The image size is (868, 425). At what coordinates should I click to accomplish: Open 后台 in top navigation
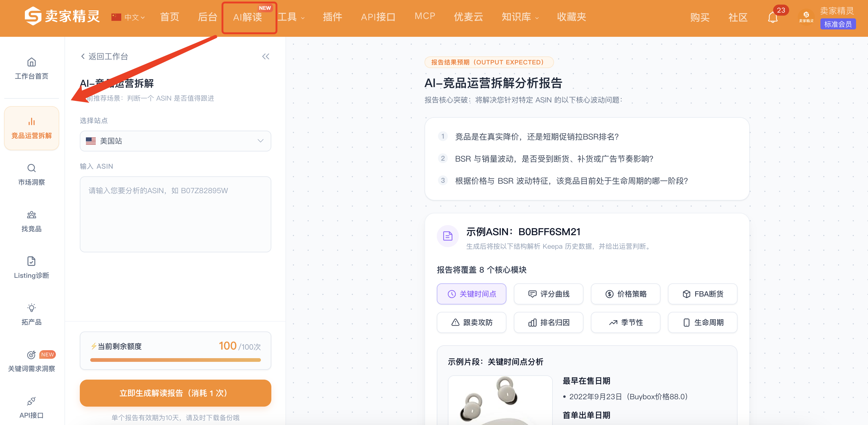(x=207, y=17)
